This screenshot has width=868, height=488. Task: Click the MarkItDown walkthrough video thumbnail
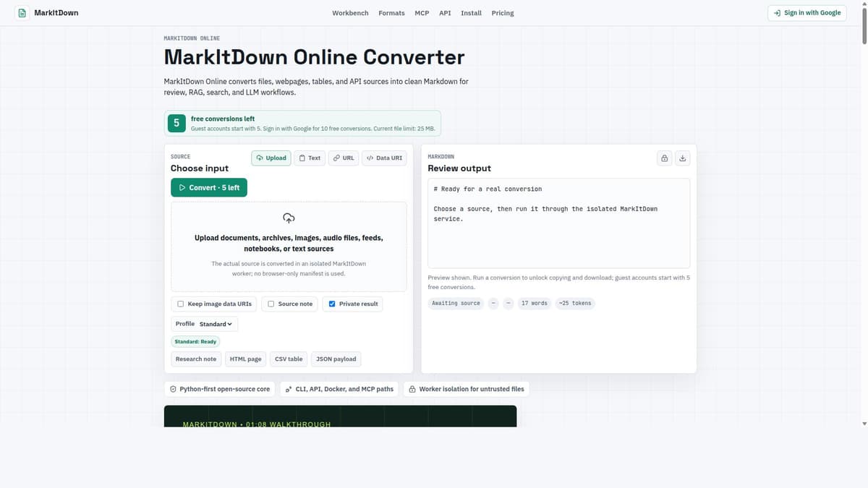tap(340, 416)
